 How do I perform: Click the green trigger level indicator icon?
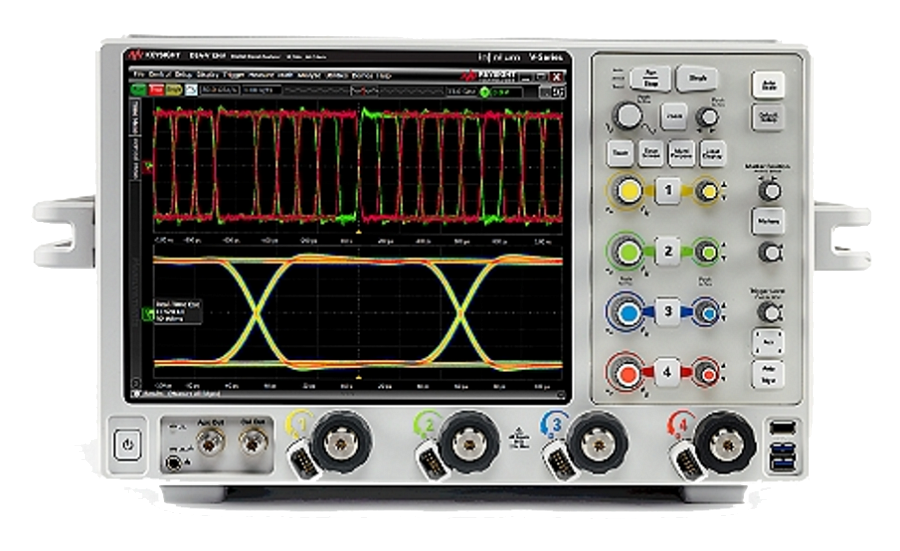coord(485,92)
